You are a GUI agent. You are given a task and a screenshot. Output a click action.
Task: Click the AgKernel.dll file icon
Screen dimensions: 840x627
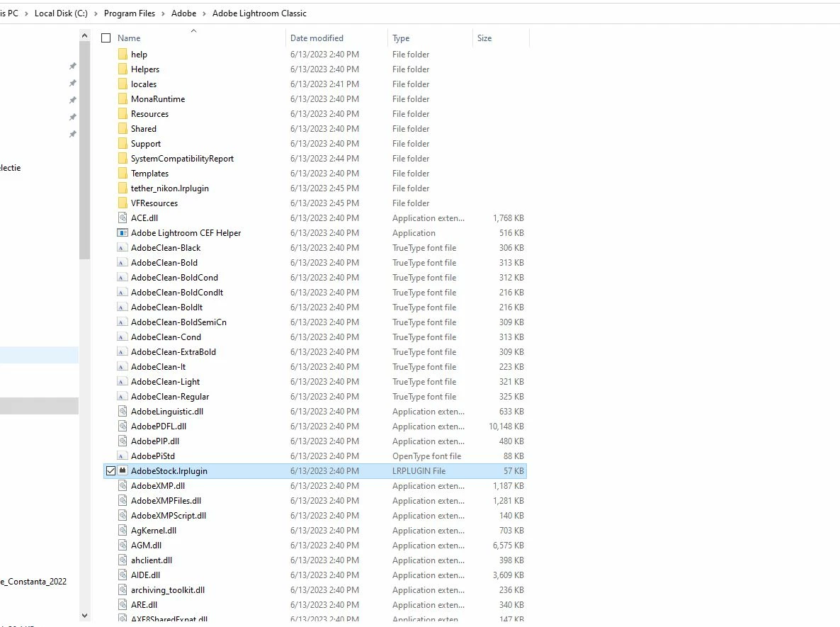[x=123, y=531]
